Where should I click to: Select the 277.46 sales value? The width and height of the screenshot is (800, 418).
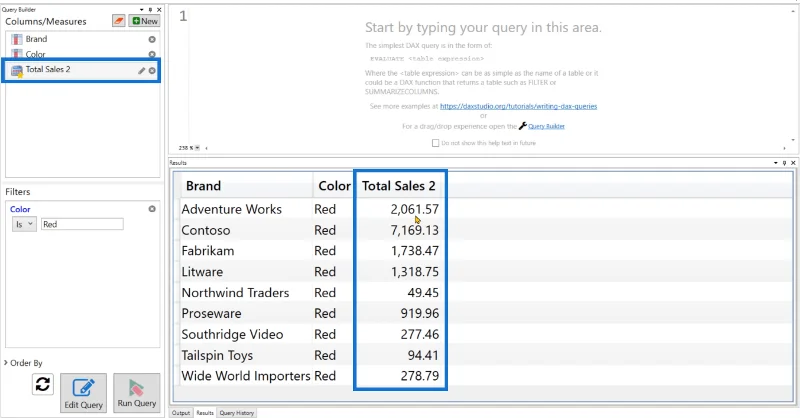(419, 334)
